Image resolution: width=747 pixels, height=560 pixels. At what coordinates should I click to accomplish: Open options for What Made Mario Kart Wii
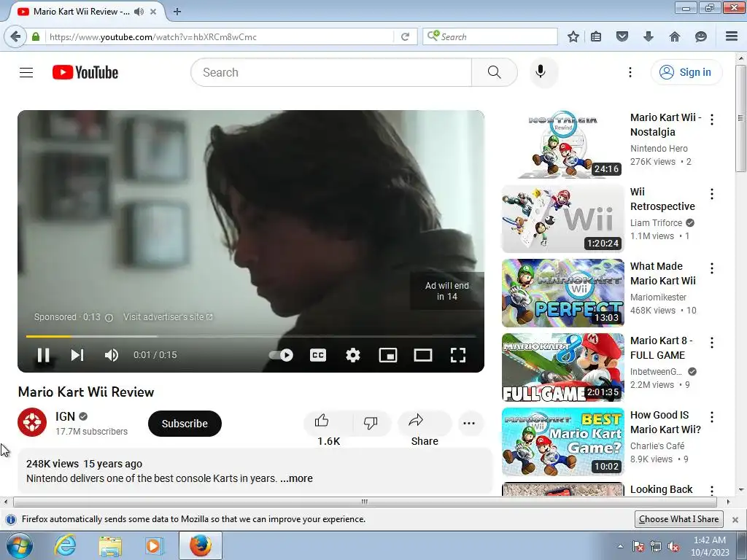click(x=712, y=268)
